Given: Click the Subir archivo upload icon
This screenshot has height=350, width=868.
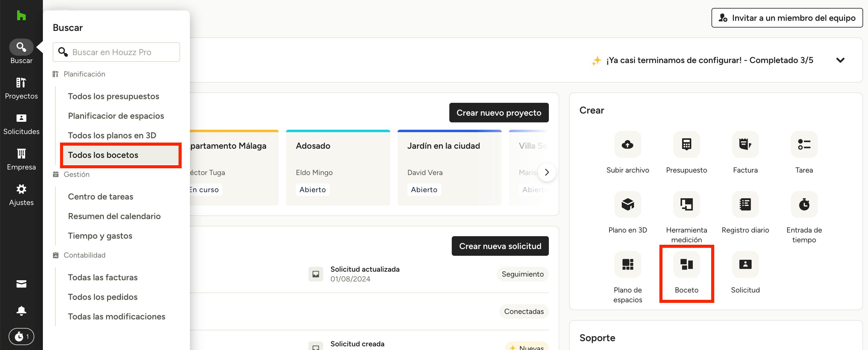Looking at the screenshot, I should pos(627,144).
